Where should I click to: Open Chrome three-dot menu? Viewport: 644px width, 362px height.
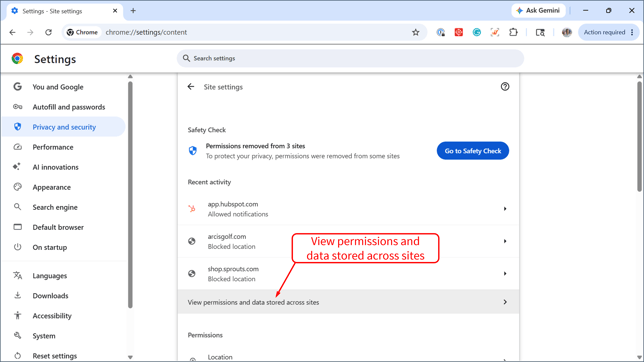pos(632,32)
